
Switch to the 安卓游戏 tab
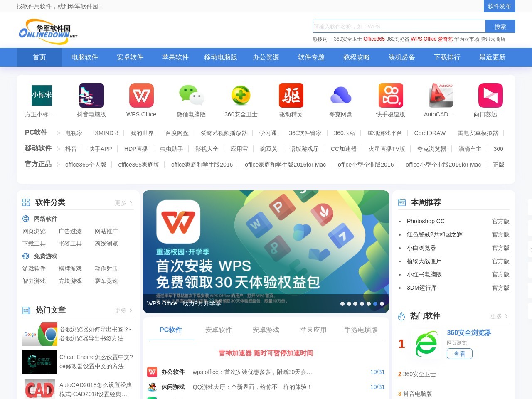pyautogui.click(x=266, y=330)
